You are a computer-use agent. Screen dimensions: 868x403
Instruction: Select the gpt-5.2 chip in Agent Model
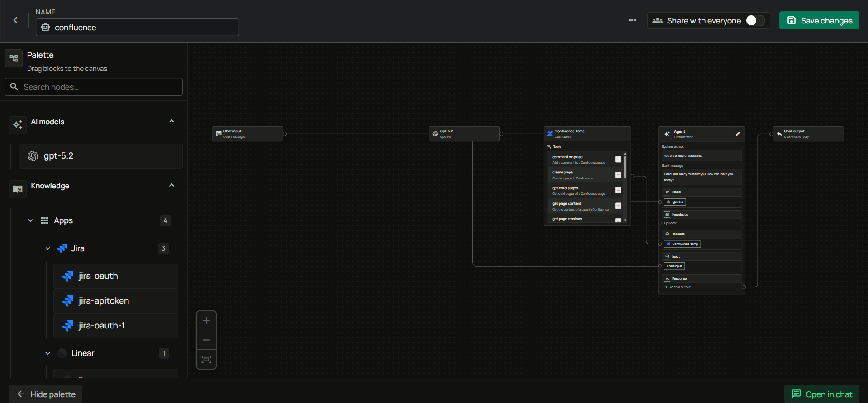[675, 202]
